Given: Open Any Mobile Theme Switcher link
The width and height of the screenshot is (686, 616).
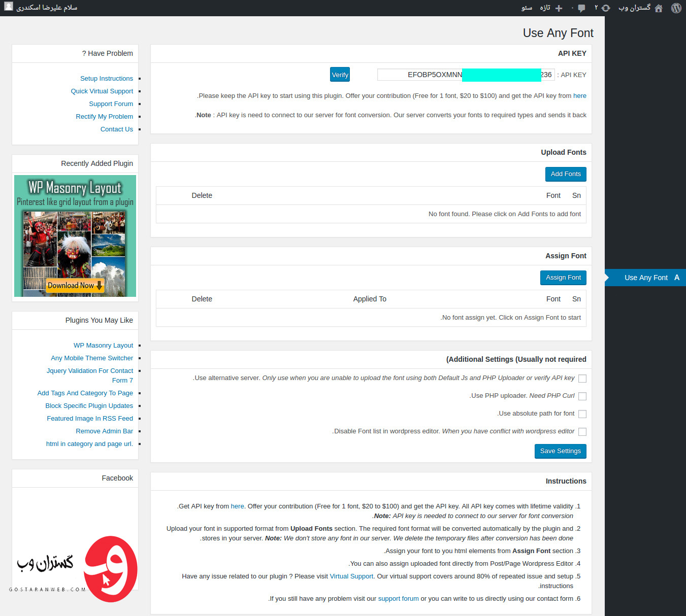Looking at the screenshot, I should click(x=92, y=358).
